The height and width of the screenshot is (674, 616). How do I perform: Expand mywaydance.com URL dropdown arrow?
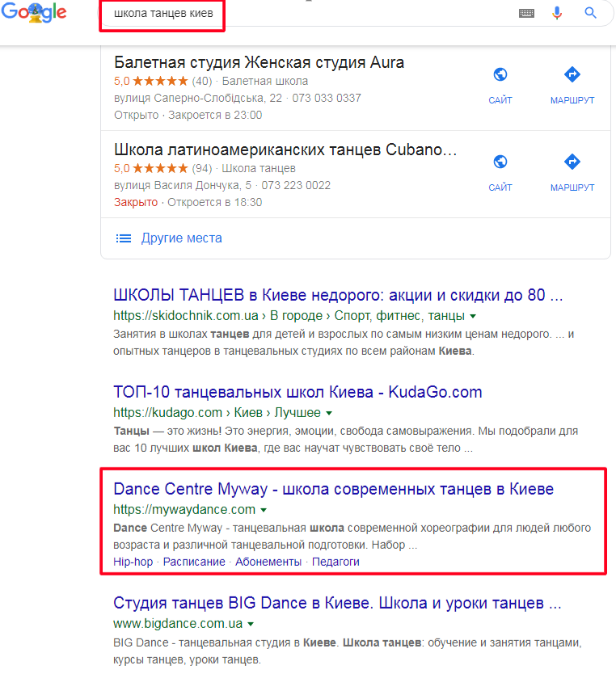(264, 510)
